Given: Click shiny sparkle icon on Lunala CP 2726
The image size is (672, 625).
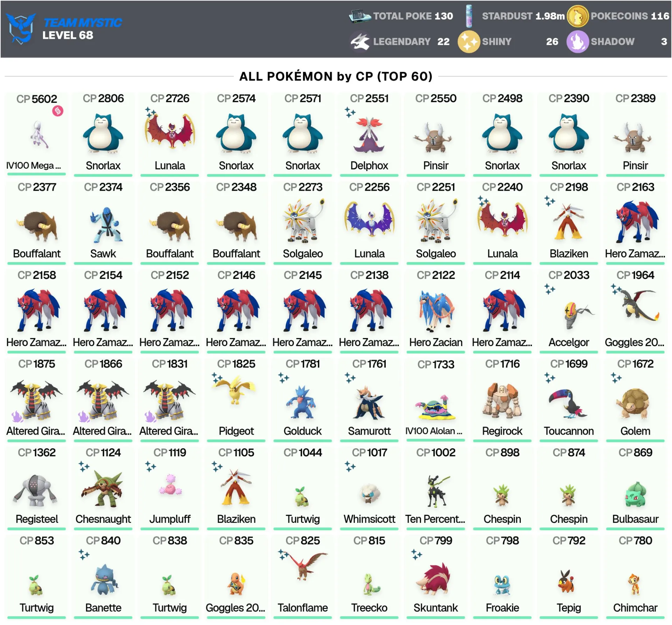Looking at the screenshot, I should [150, 112].
